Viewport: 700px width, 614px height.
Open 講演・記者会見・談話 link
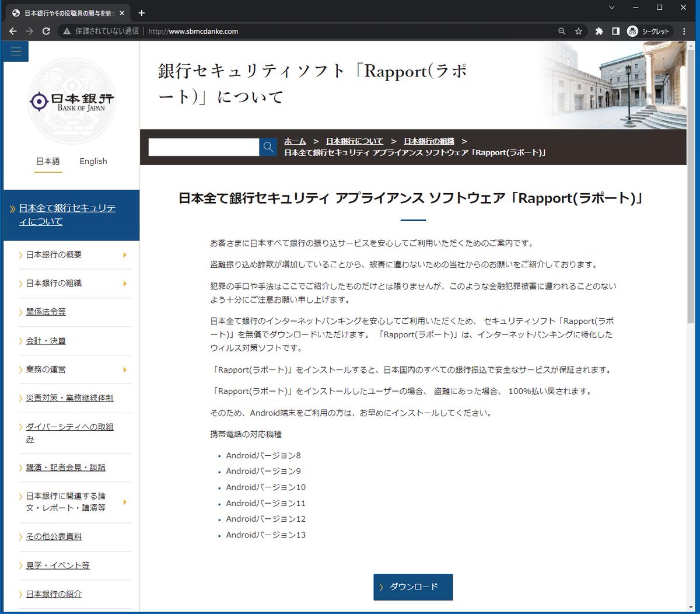coord(66,468)
